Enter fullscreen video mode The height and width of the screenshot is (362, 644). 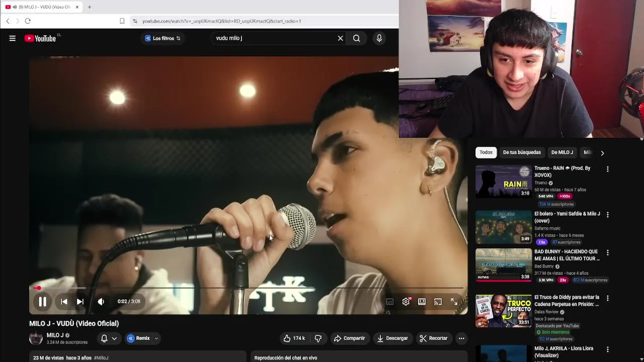point(454,302)
